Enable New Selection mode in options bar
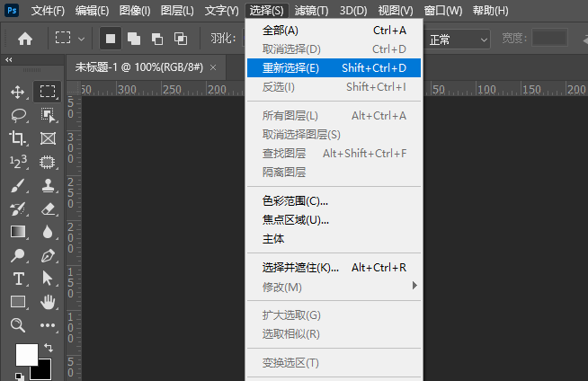The width and height of the screenshot is (588, 381). pyautogui.click(x=111, y=39)
